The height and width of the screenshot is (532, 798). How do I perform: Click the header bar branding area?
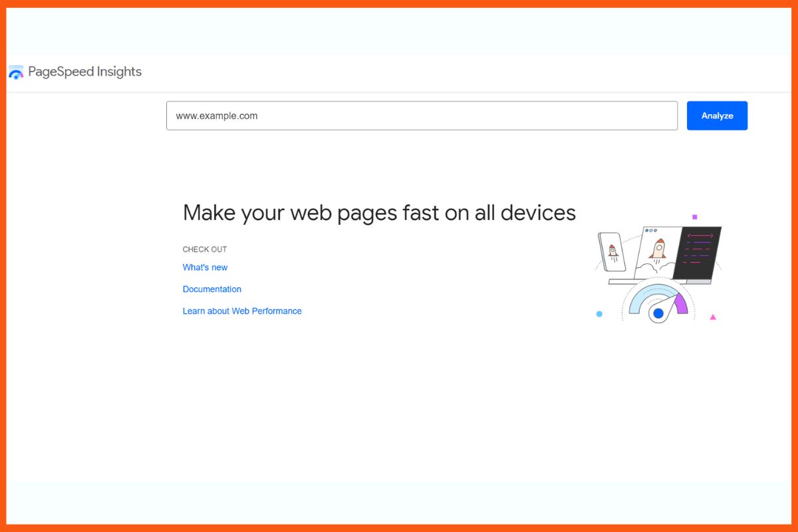[75, 71]
